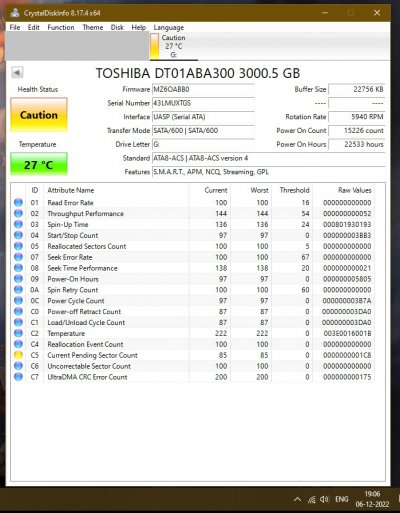Open the Disk menu
The height and width of the screenshot is (513, 400).
[117, 27]
